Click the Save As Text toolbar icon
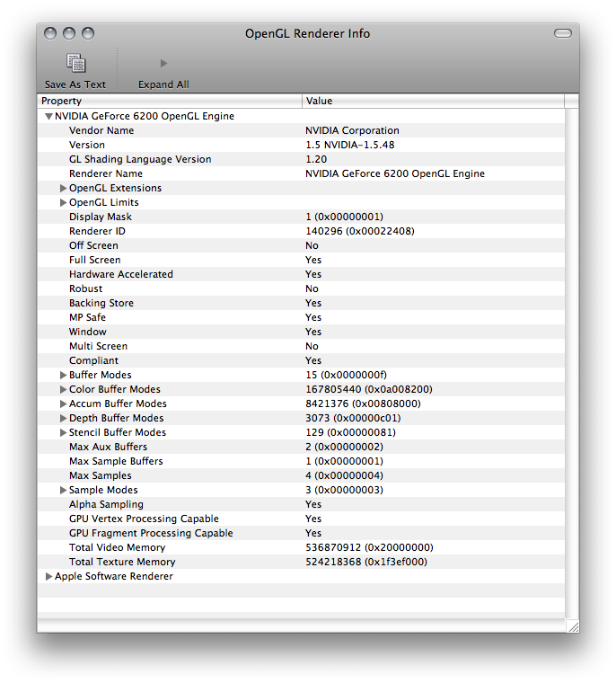Image resolution: width=616 pixels, height=683 pixels. 75,63
